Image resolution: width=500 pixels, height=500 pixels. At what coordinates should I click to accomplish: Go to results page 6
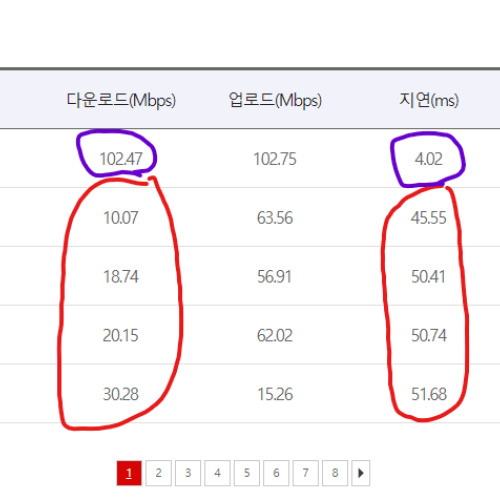276,473
